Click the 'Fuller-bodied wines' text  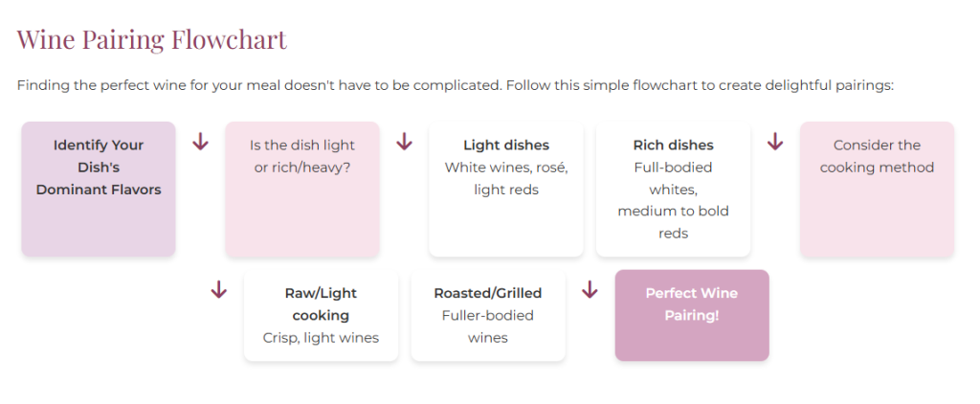(488, 326)
